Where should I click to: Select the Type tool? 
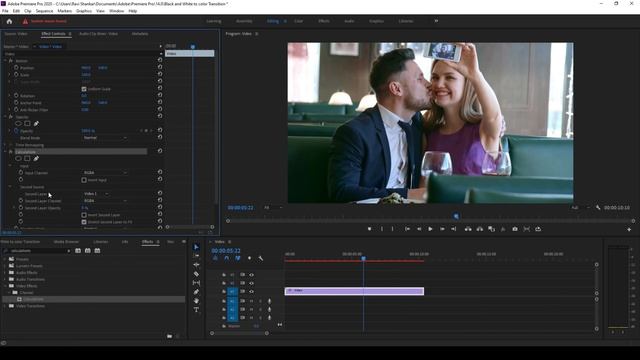[196, 310]
